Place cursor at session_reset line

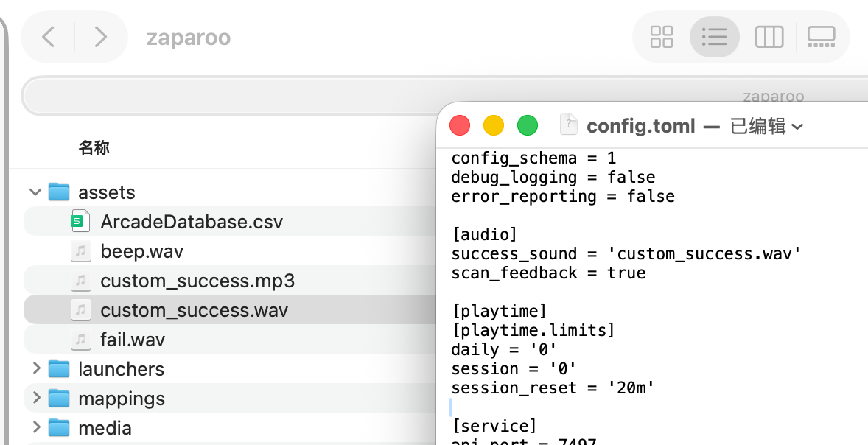(553, 388)
